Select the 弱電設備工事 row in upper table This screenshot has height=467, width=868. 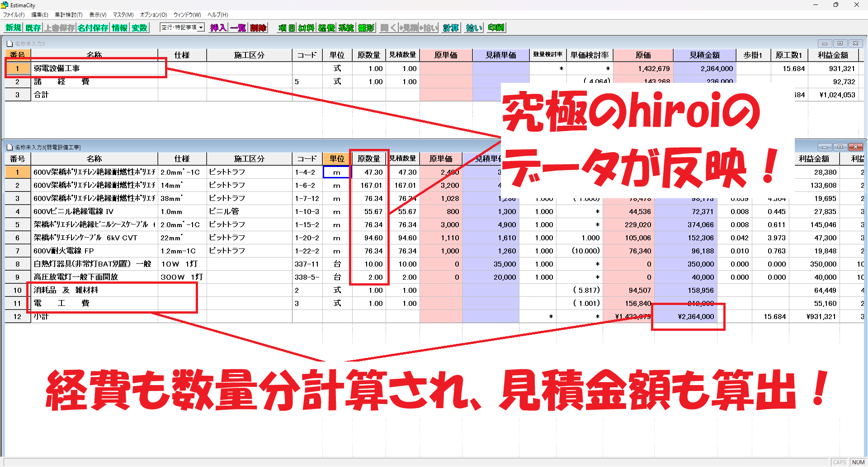point(94,68)
